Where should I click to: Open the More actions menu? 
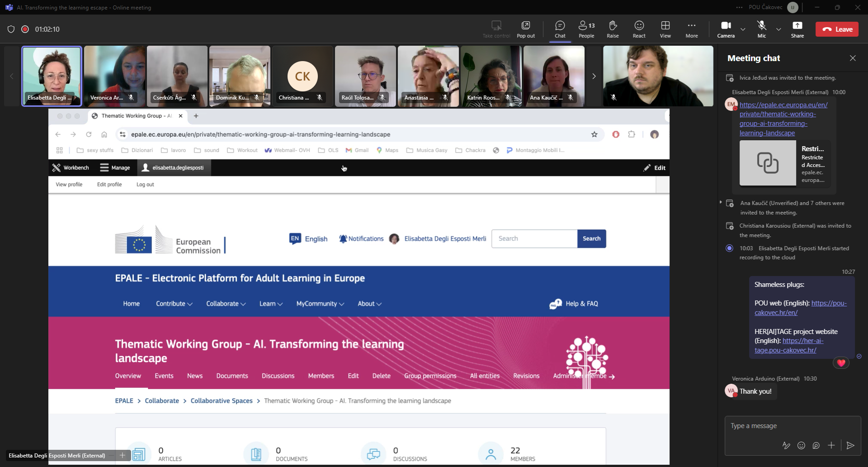tap(691, 29)
